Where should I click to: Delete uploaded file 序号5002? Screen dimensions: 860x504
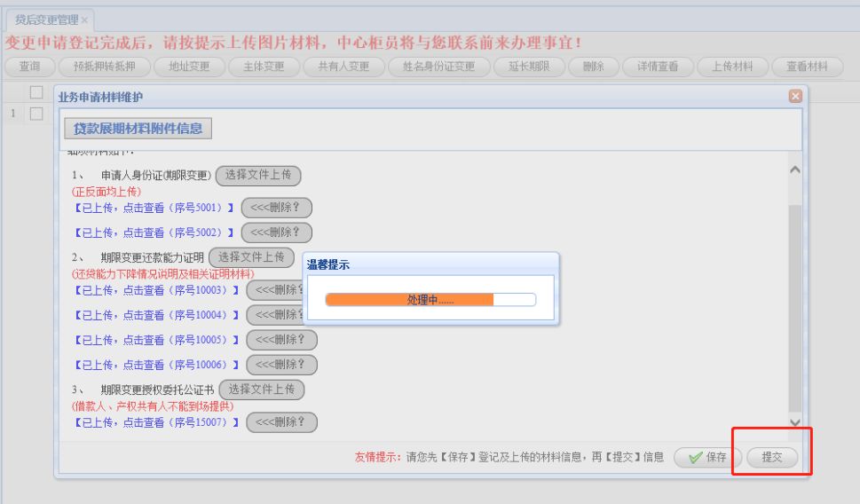(x=276, y=232)
